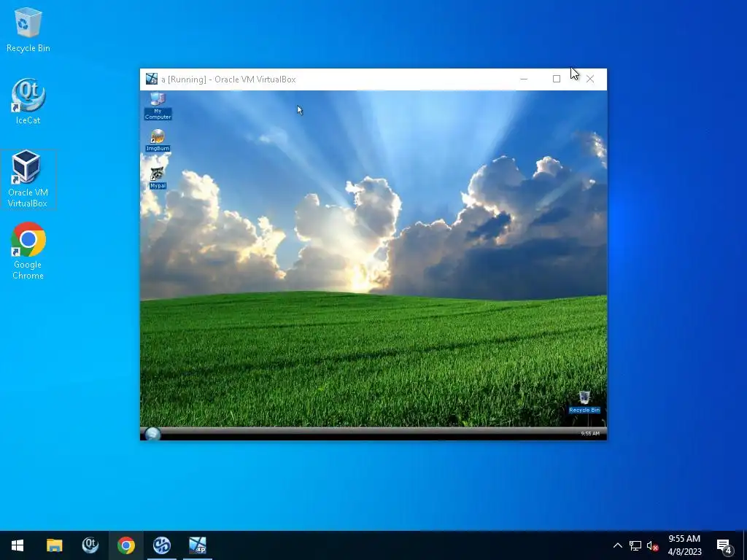This screenshot has height=560, width=747.
Task: Launch IceCat from the host desktop
Action: [28, 102]
